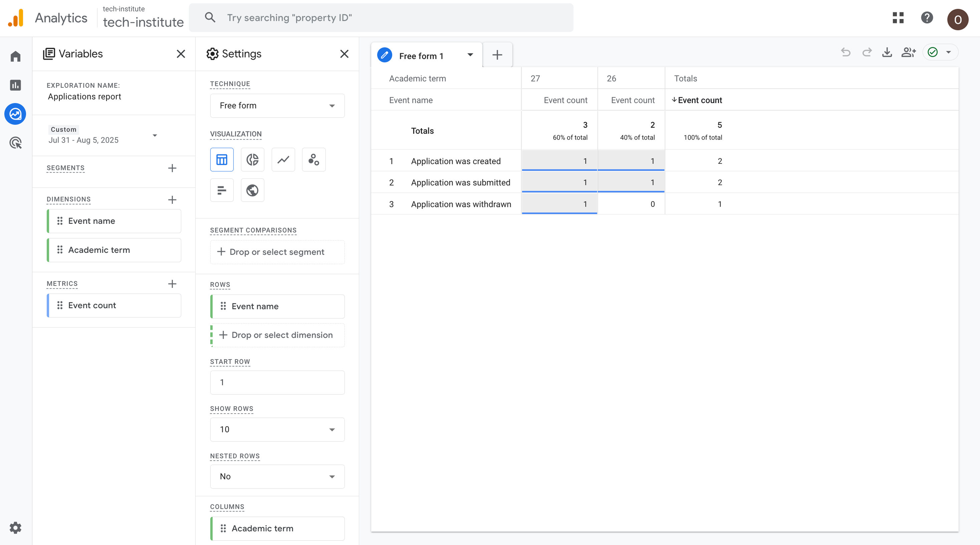Select the Table visualization icon
Viewport: 980px width, 545px height.
pyautogui.click(x=222, y=160)
